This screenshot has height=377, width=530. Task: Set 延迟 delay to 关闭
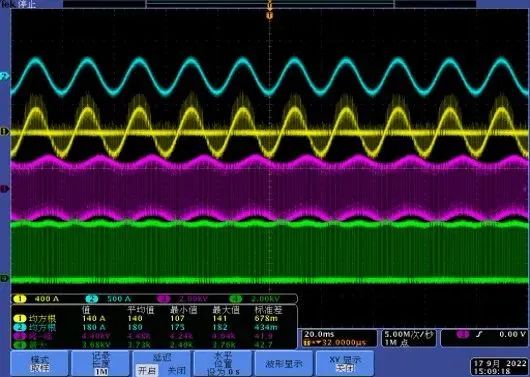176,371
